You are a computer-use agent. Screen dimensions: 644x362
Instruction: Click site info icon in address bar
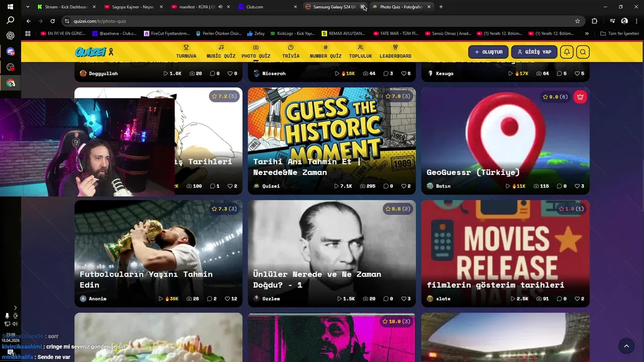coord(67,21)
